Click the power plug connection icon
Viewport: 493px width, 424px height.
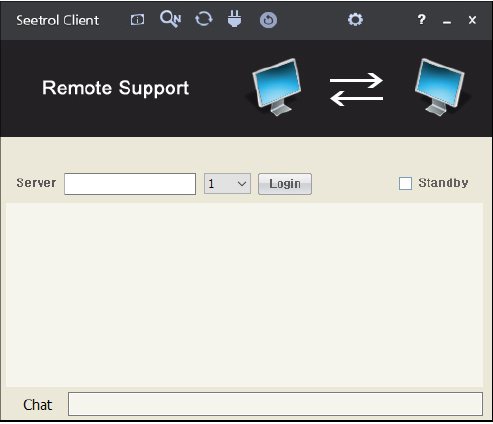click(235, 19)
